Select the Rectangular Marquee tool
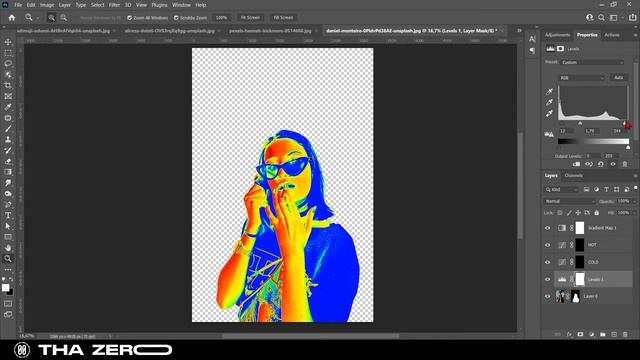This screenshot has height=360, width=640. 8,53
